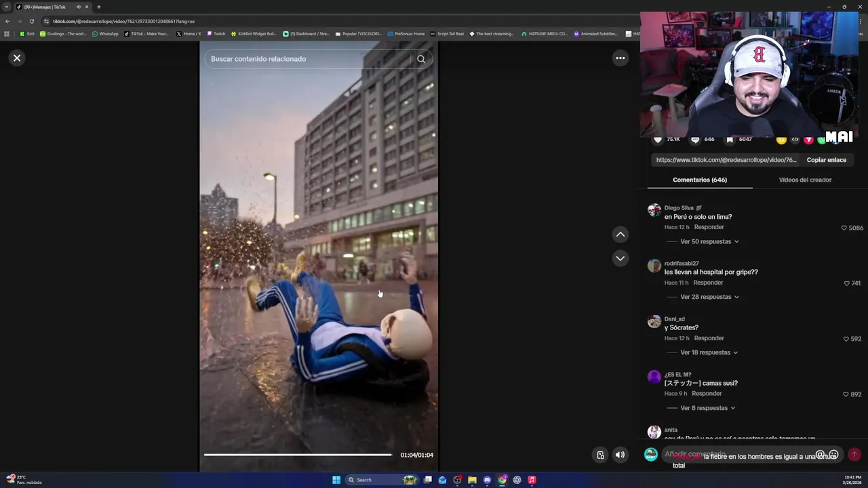Like Dani_xd's comment with 592 likes
The image size is (868, 488).
pos(846,339)
